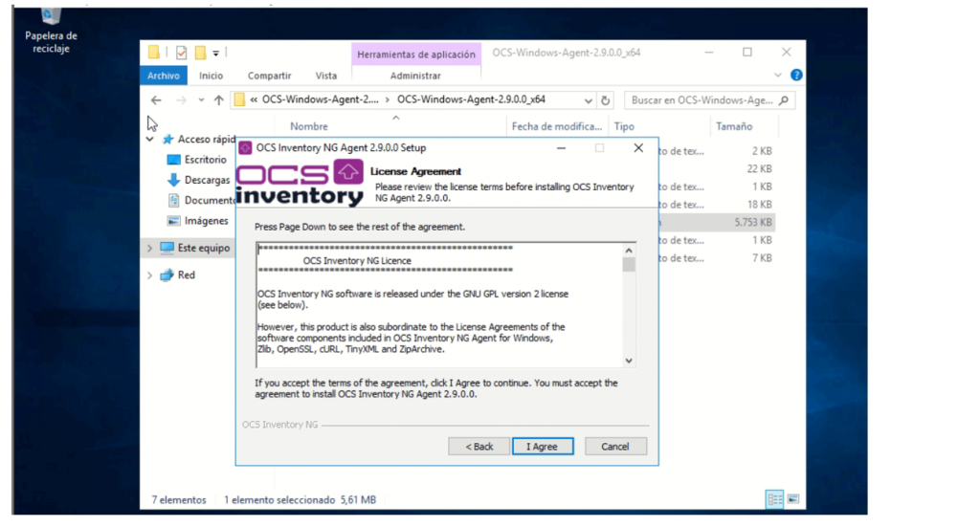Screen dimensions: 980x527
Task: Select the Herramientas de aplicación tab header
Action: (416, 55)
